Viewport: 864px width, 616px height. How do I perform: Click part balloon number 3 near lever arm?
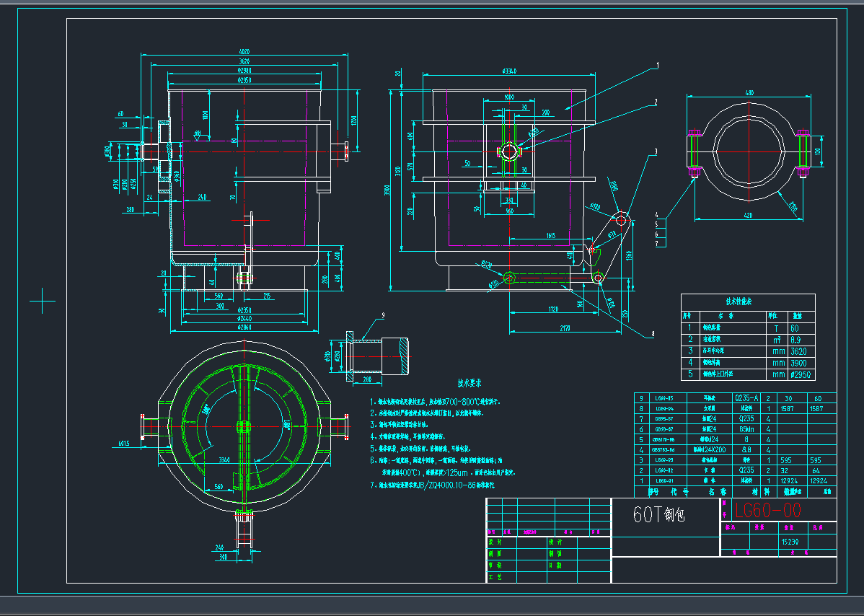coord(655,151)
